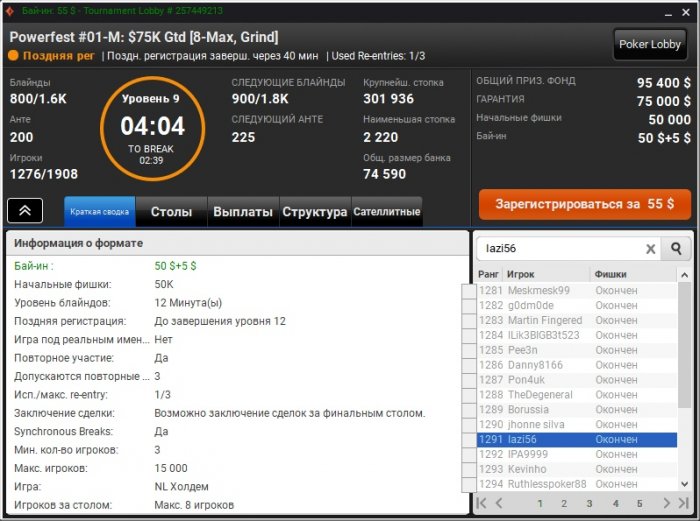Select player row g0dm0de
The height and width of the screenshot is (521, 700).
coord(577,305)
